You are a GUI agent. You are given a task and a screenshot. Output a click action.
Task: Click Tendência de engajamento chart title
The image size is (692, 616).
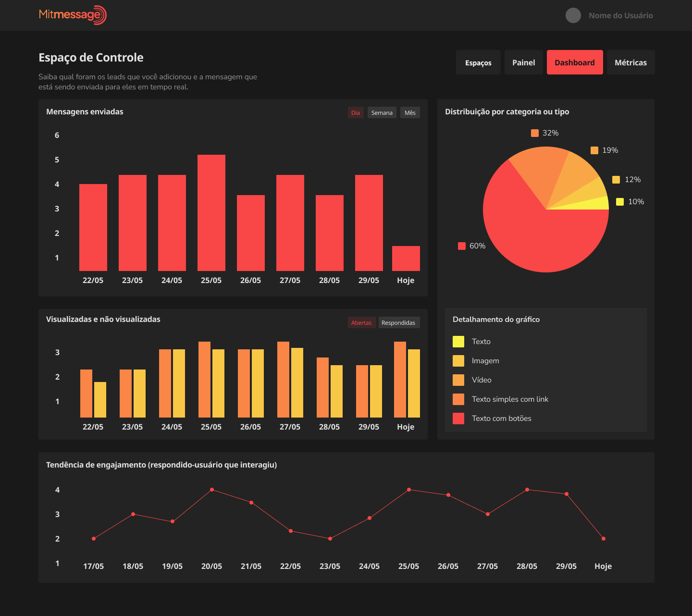pyautogui.click(x=161, y=465)
